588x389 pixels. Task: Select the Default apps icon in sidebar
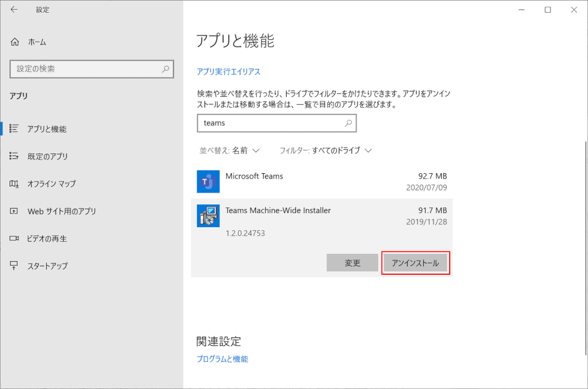coord(14,156)
